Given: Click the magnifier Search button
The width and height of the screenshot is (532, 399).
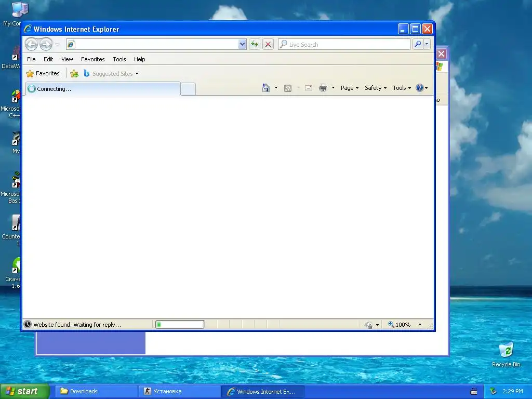Looking at the screenshot, I should [418, 44].
